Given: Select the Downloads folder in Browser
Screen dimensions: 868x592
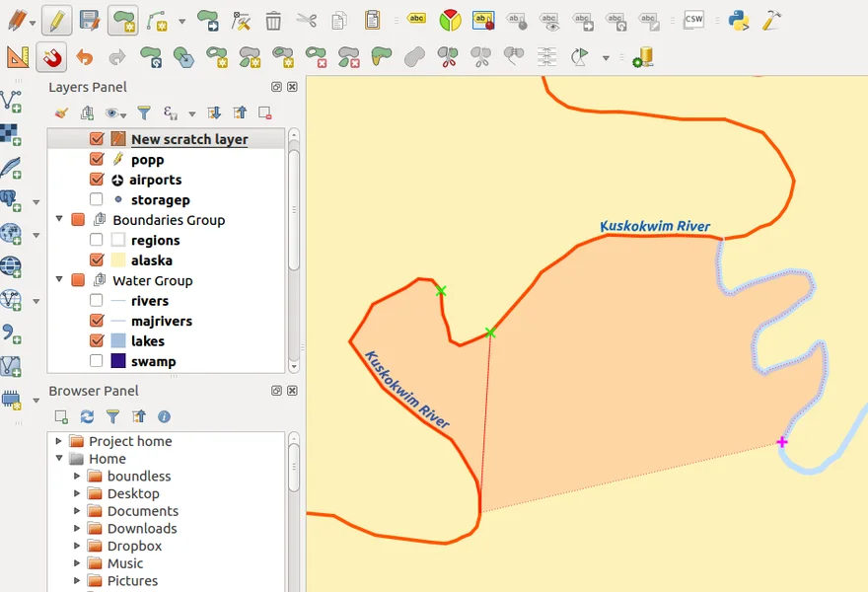Looking at the screenshot, I should pyautogui.click(x=142, y=529).
